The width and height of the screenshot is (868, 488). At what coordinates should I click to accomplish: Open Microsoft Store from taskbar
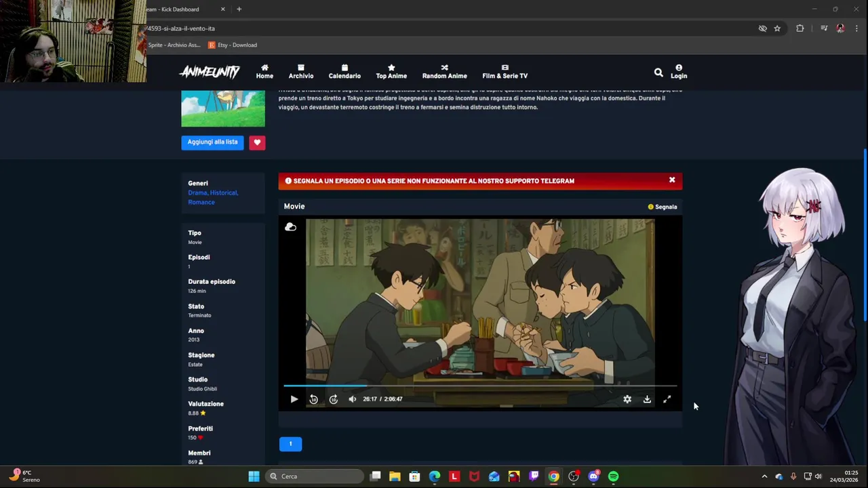pyautogui.click(x=414, y=476)
